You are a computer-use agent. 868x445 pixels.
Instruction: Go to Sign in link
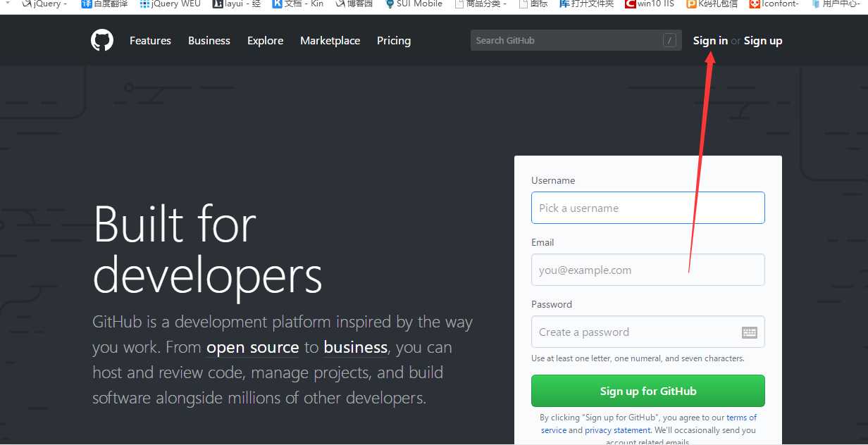click(710, 41)
